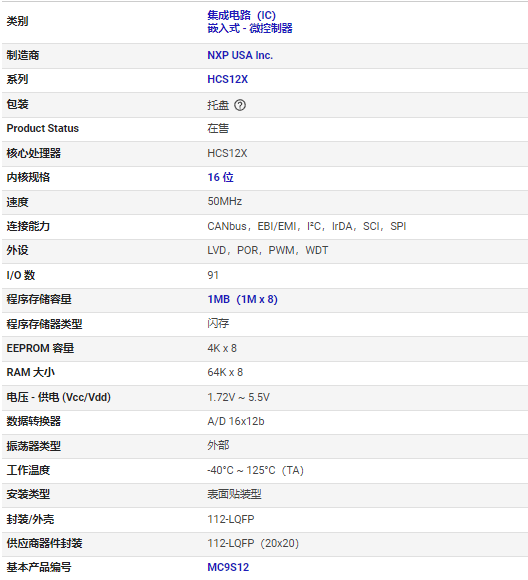Click the Product Status row label
The image size is (528, 580).
tap(43, 128)
